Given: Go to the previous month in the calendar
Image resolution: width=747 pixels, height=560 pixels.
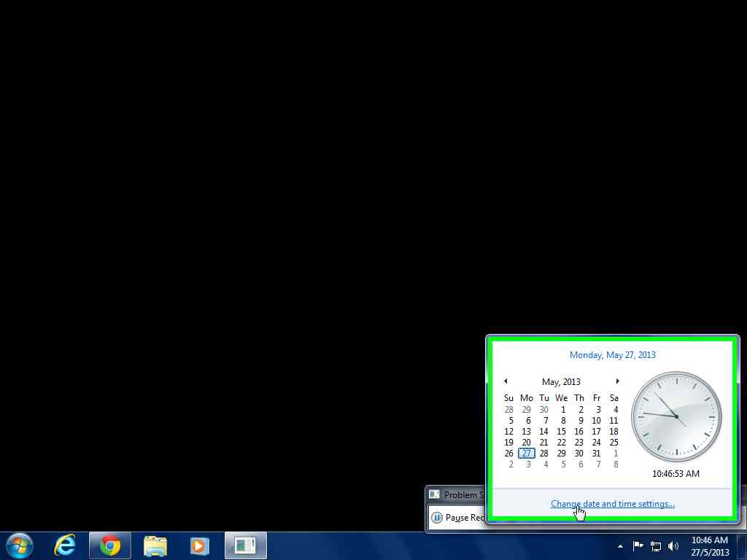Looking at the screenshot, I should [x=506, y=381].
